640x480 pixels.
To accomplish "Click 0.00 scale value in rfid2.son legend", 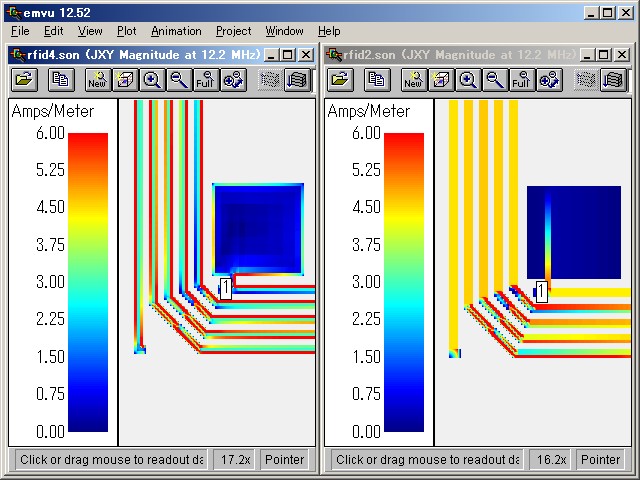I will [366, 431].
